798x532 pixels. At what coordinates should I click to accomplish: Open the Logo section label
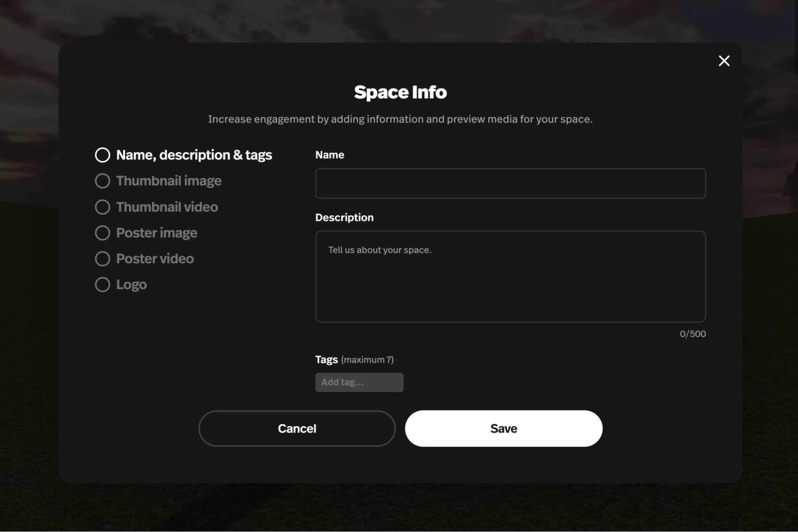pyautogui.click(x=131, y=285)
